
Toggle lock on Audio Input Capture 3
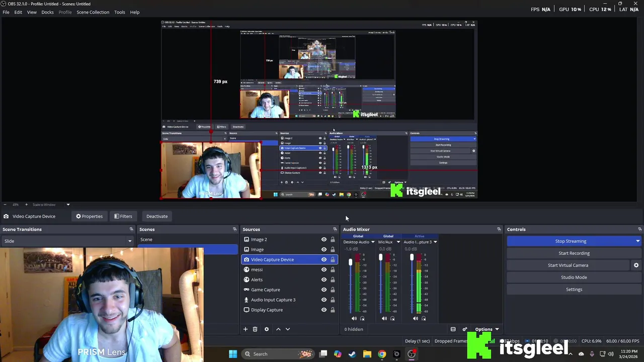333,300
